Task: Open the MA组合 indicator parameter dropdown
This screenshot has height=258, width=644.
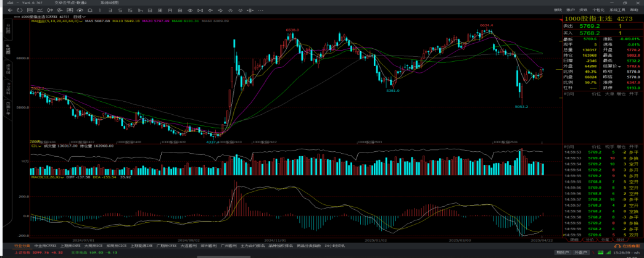Action: (x=80, y=22)
